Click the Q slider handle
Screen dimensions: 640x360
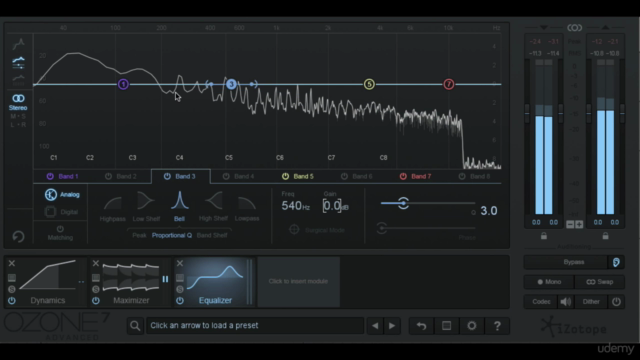(403, 203)
